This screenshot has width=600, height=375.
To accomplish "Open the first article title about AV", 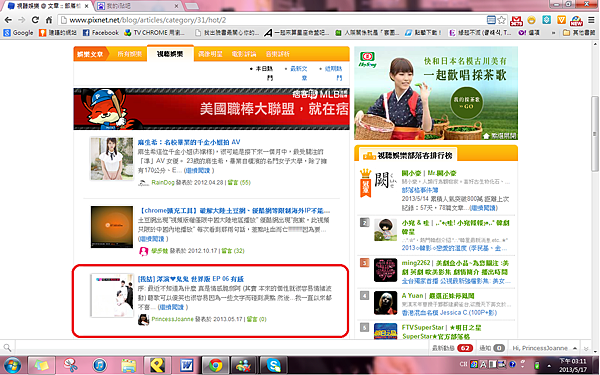I will point(189,142).
